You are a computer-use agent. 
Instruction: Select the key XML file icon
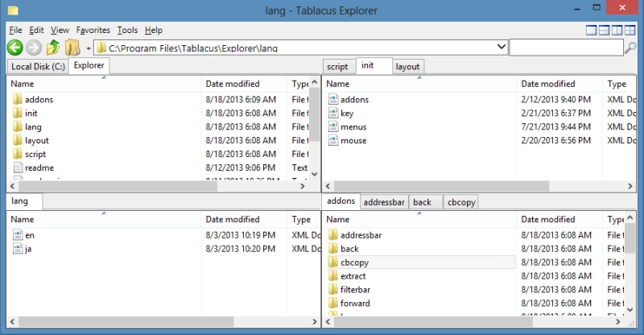click(333, 113)
